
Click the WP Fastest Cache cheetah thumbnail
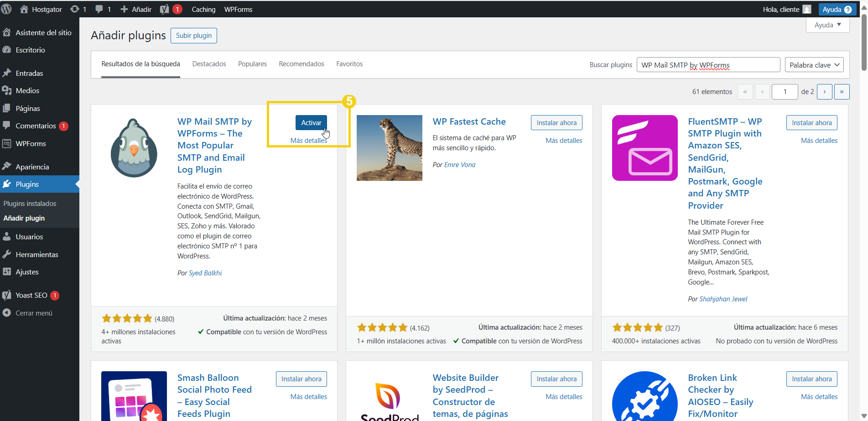[x=390, y=148]
